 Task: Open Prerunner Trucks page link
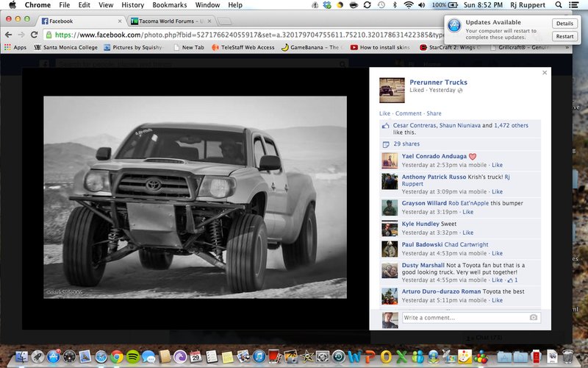[x=438, y=82]
